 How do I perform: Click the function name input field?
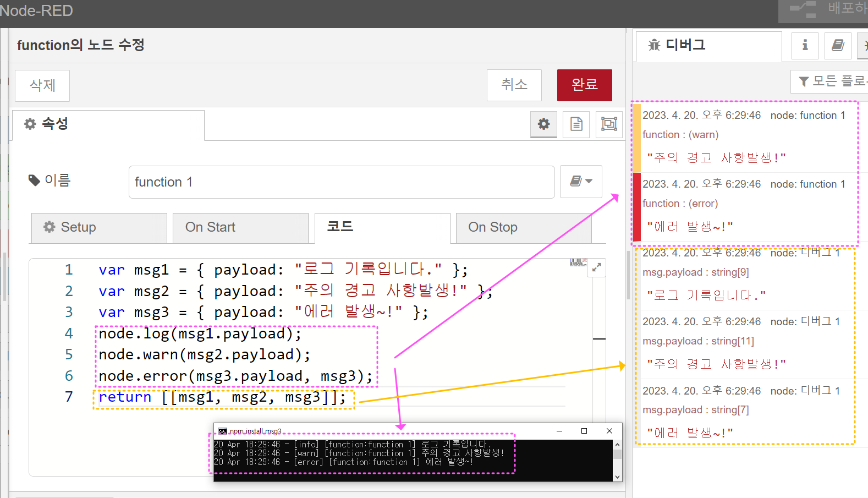342,182
